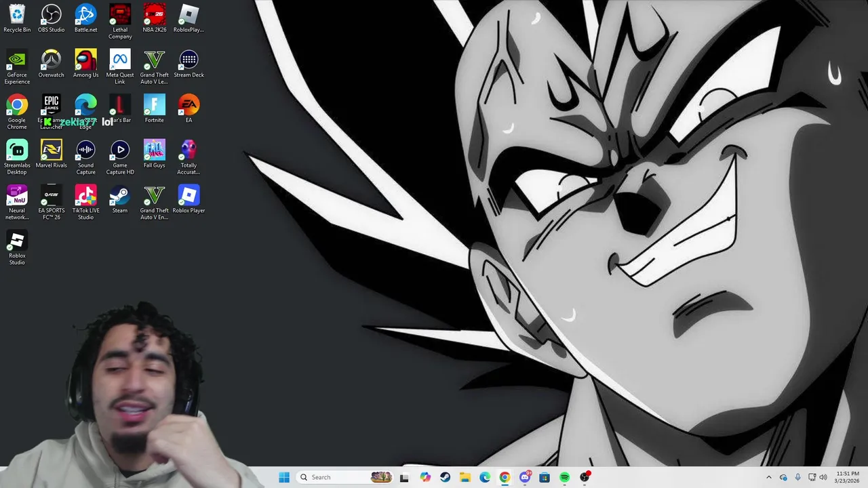Select the Among Us desktop icon
Screen dimensions: 868x488
(85, 64)
